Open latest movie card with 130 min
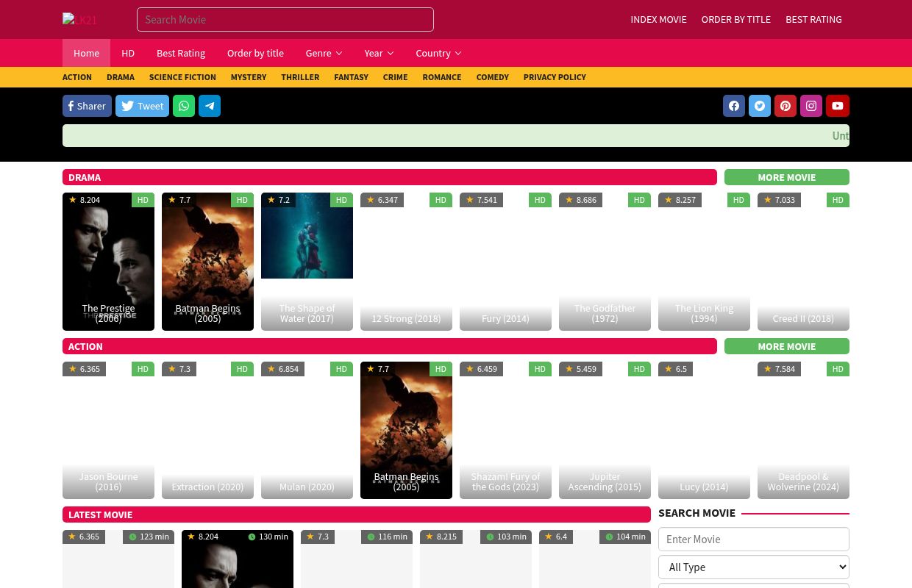This screenshot has width=912, height=588. coord(238,559)
